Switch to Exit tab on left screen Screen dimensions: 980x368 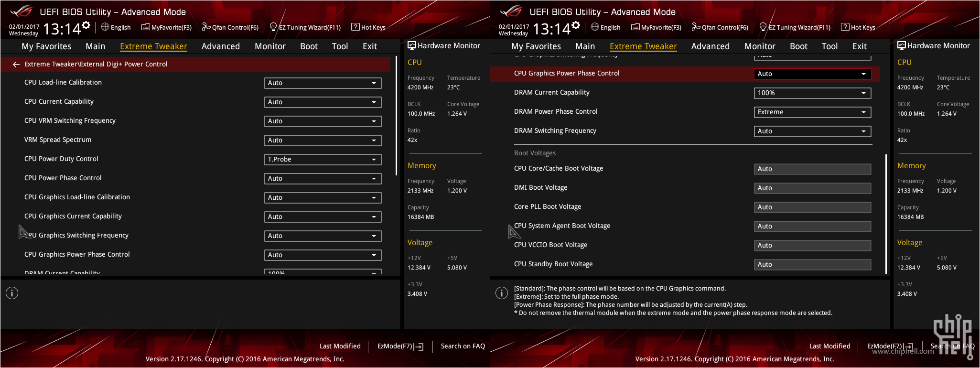tap(370, 46)
